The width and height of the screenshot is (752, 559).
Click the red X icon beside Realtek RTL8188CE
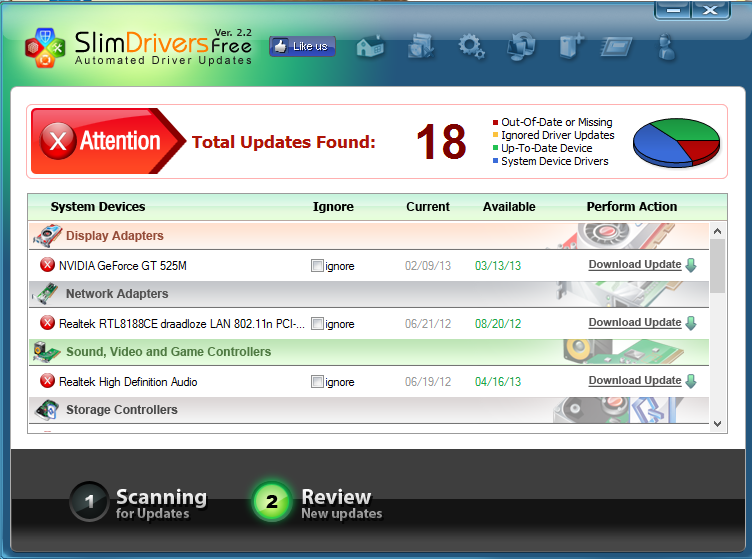tap(47, 323)
